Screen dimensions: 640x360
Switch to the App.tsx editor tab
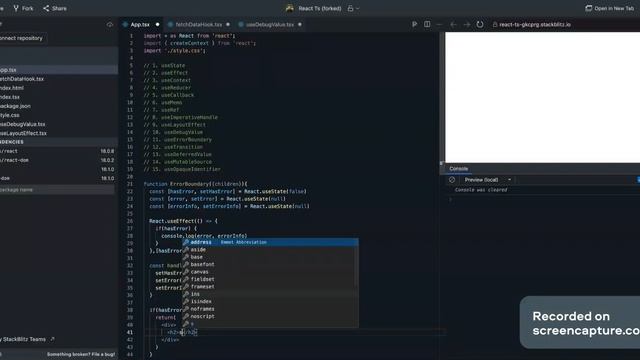[140, 24]
